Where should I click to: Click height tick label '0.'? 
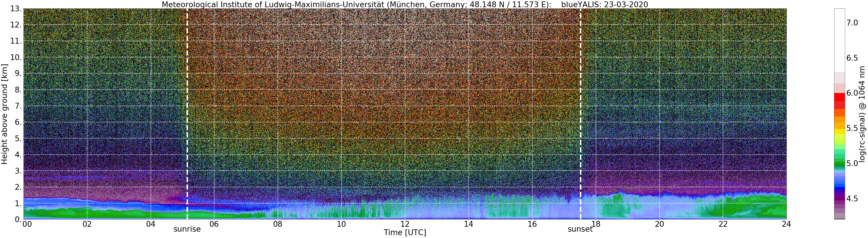click(18, 219)
